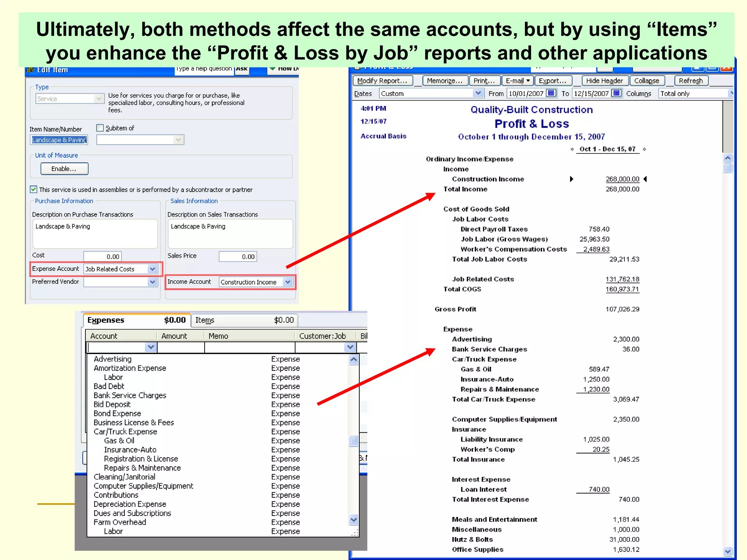The height and width of the screenshot is (560, 747).
Task: Click the right diamond beside Oct 1 - Dec 15 column
Action: (645, 149)
